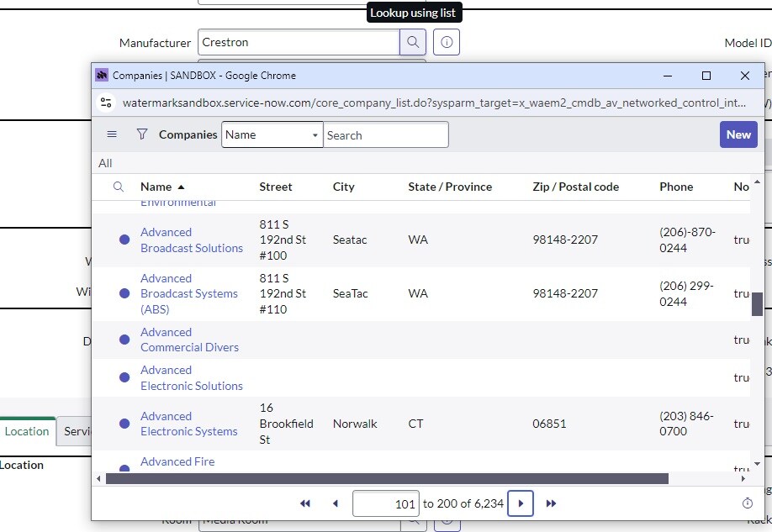Click the Companies Search text box
The width and height of the screenshot is (772, 532).
[385, 134]
